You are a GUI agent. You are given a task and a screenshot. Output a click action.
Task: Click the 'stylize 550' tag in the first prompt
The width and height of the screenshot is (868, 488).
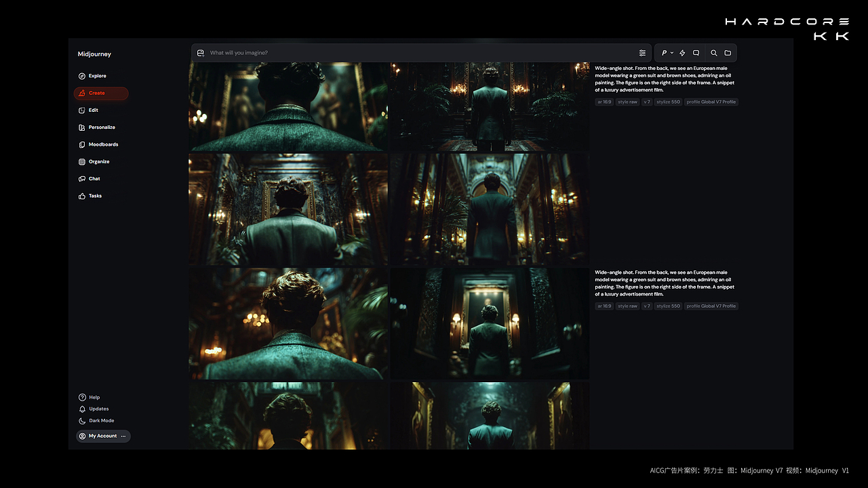(668, 102)
